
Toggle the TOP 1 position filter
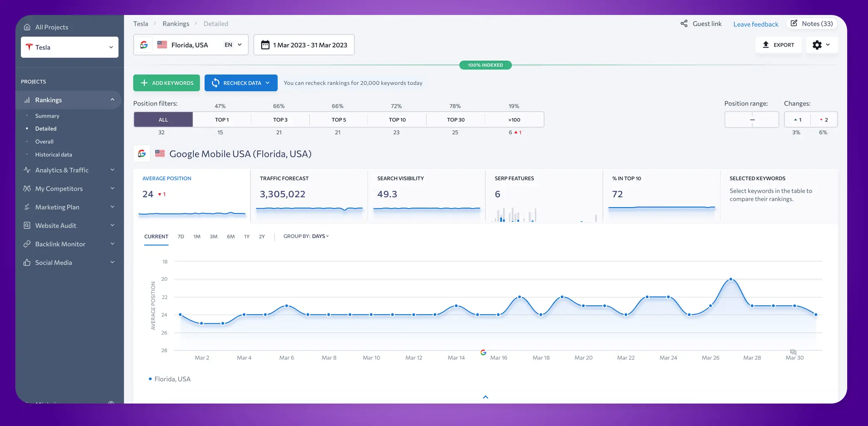coord(222,119)
